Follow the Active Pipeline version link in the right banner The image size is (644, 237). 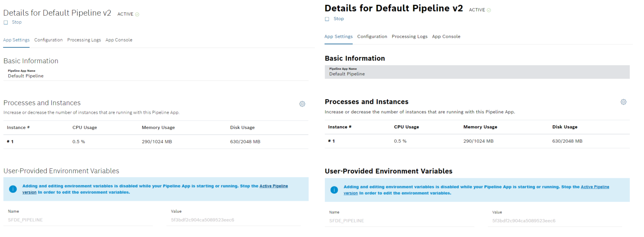[594, 187]
